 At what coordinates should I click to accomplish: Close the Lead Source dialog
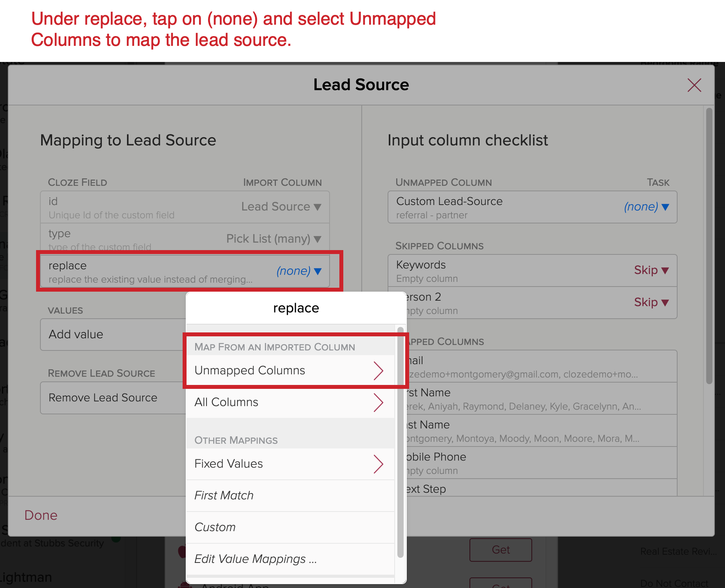pyautogui.click(x=694, y=85)
